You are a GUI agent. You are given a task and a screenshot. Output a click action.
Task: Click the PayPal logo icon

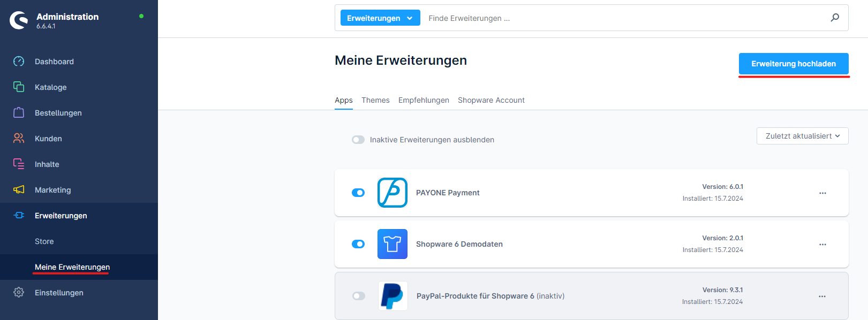click(393, 296)
